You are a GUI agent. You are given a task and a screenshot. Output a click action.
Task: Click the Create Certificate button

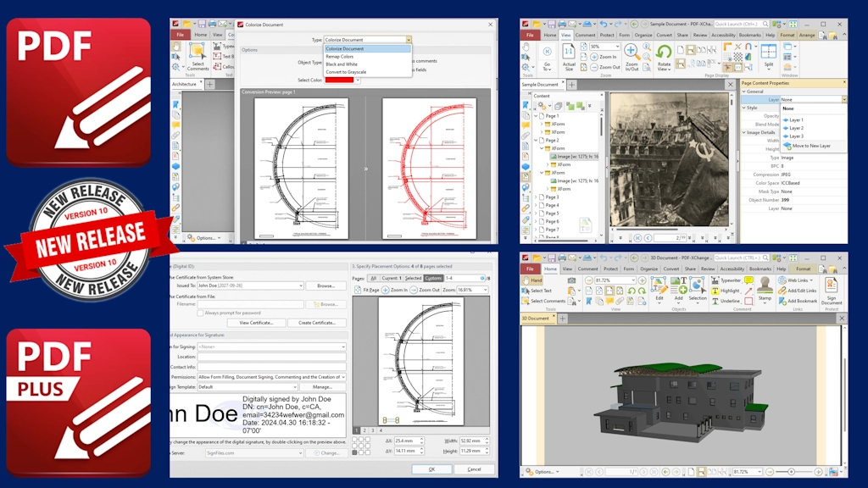(x=316, y=323)
